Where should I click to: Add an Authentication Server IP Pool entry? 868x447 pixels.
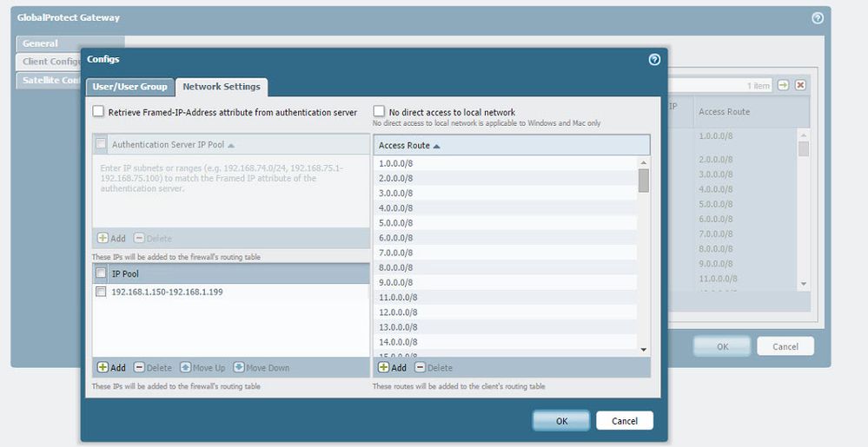click(111, 239)
